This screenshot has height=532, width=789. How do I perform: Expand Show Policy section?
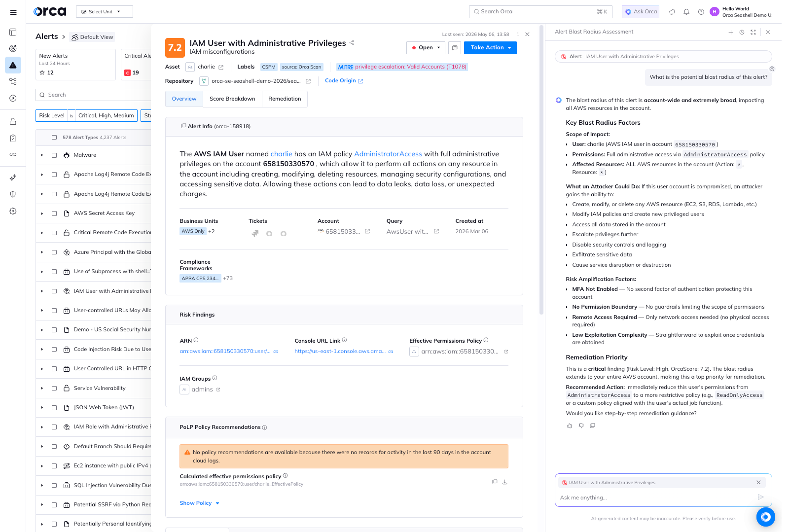point(199,503)
